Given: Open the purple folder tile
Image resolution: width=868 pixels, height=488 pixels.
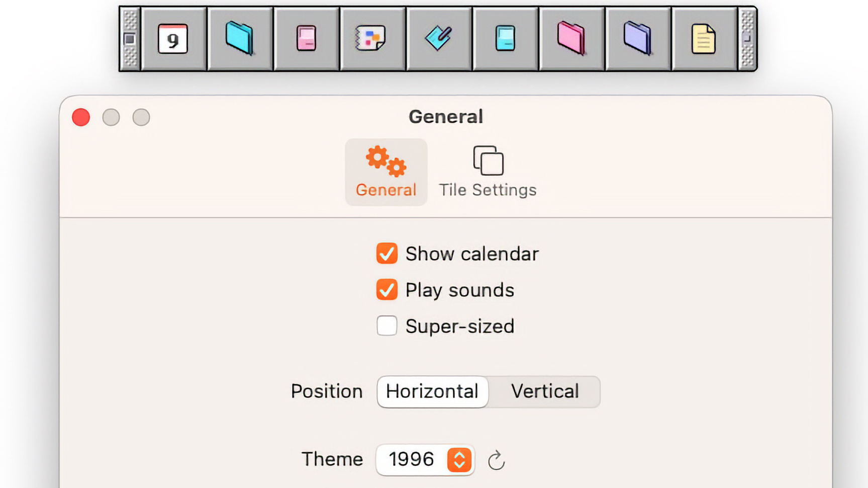Looking at the screenshot, I should click(638, 39).
